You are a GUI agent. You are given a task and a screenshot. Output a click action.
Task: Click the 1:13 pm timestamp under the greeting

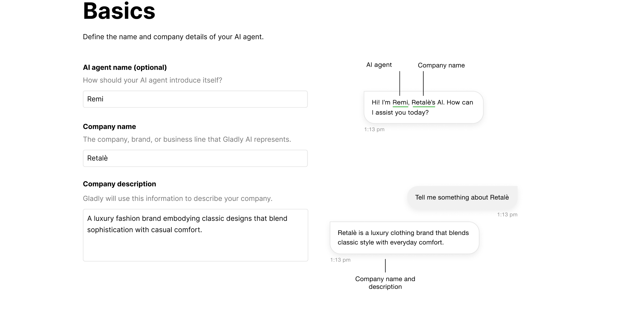(374, 129)
